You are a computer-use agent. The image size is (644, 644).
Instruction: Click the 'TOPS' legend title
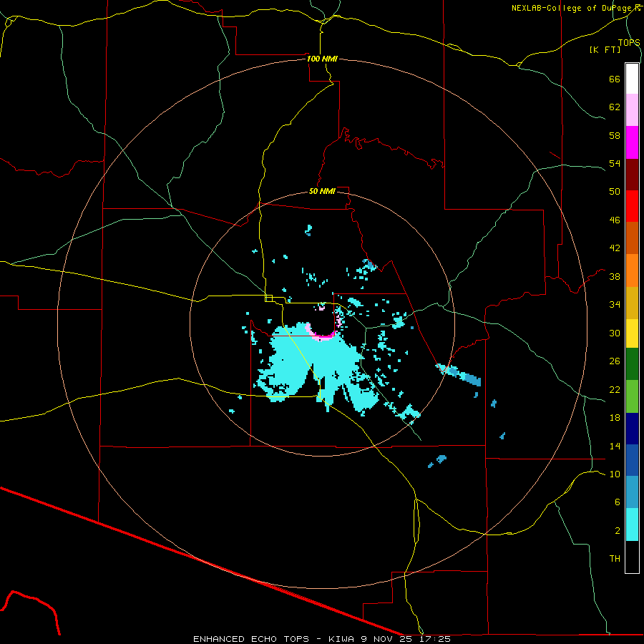click(629, 42)
